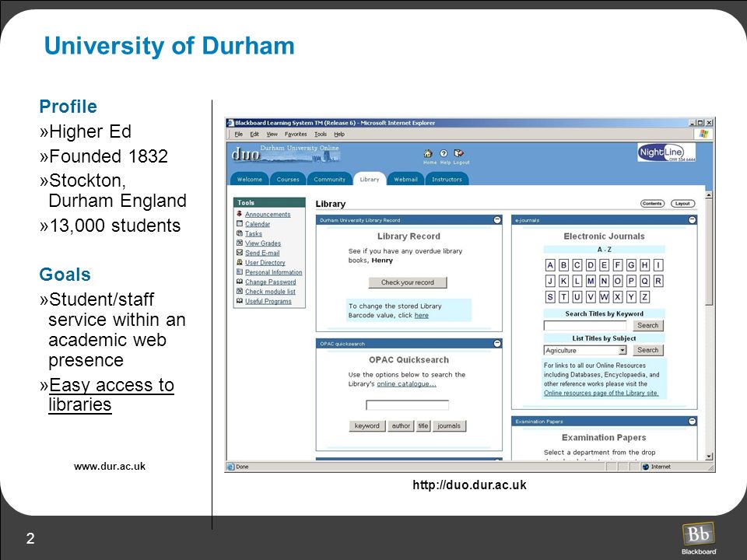Click the Contents button

point(652,203)
